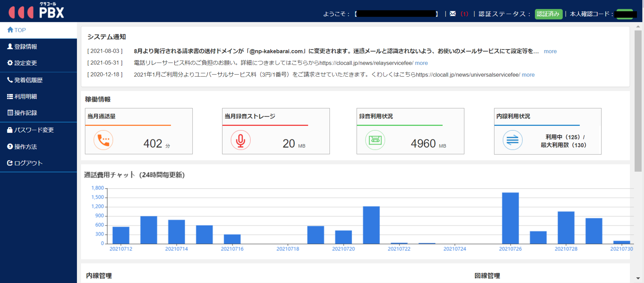Click the gear icon for 設定変更

tap(10, 63)
